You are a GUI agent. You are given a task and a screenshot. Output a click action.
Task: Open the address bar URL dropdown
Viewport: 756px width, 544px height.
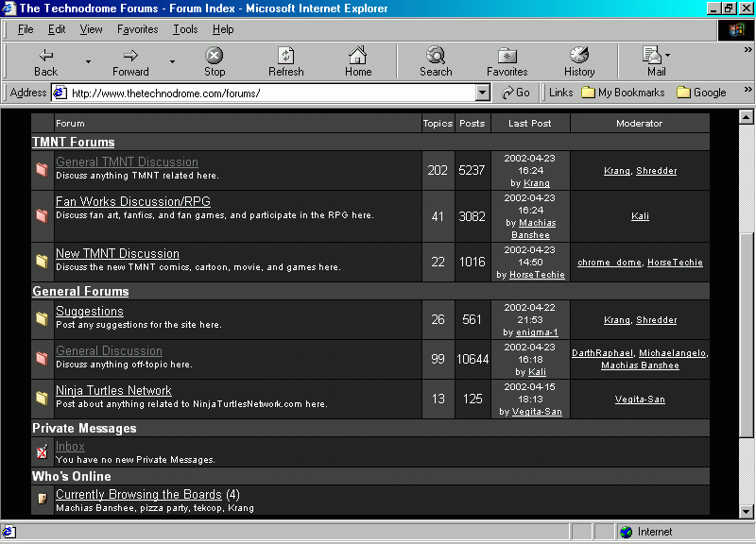[483, 93]
